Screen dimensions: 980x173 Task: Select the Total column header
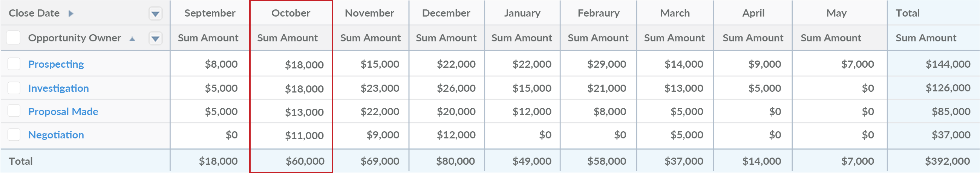point(907,13)
